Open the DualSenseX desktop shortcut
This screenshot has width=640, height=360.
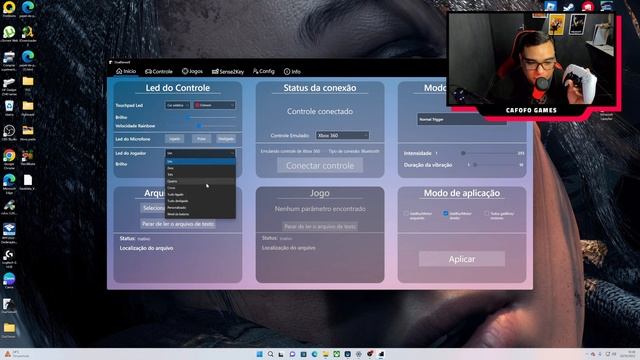click(x=9, y=305)
